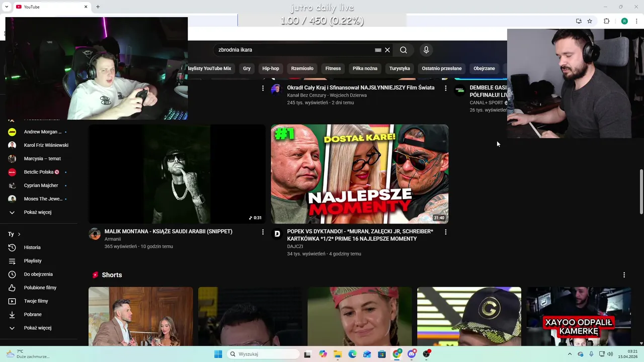Select the Ostatnio przesłane filter chip
The width and height of the screenshot is (644, 362).
[442, 68]
